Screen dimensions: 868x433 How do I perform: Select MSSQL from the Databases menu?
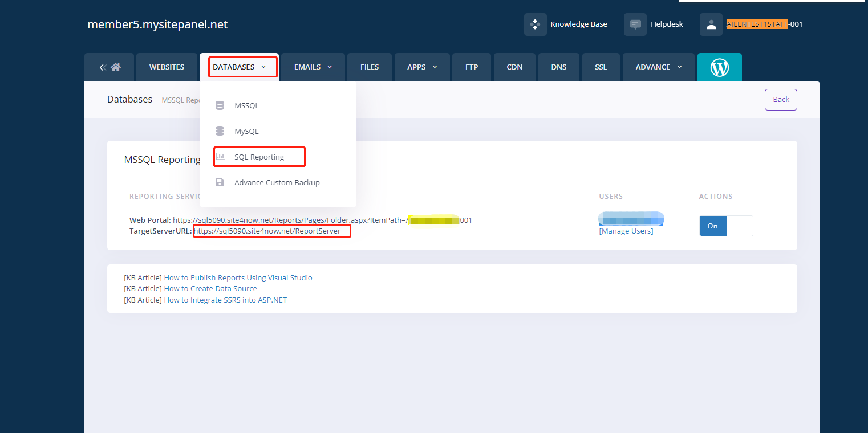(246, 105)
